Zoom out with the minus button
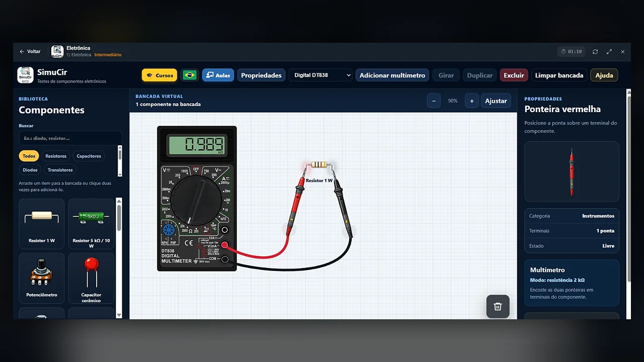The height and width of the screenshot is (362, 644). (x=434, y=101)
